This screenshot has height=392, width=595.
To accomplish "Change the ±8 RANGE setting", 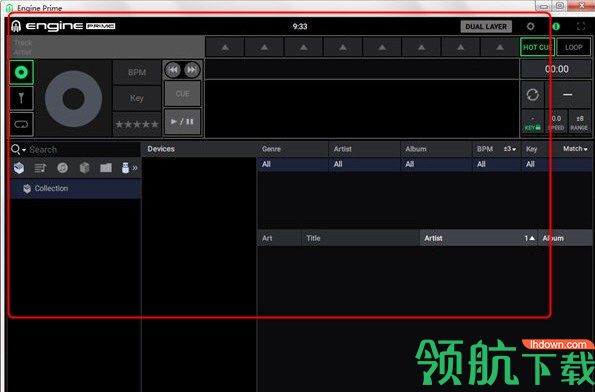I will point(579,122).
